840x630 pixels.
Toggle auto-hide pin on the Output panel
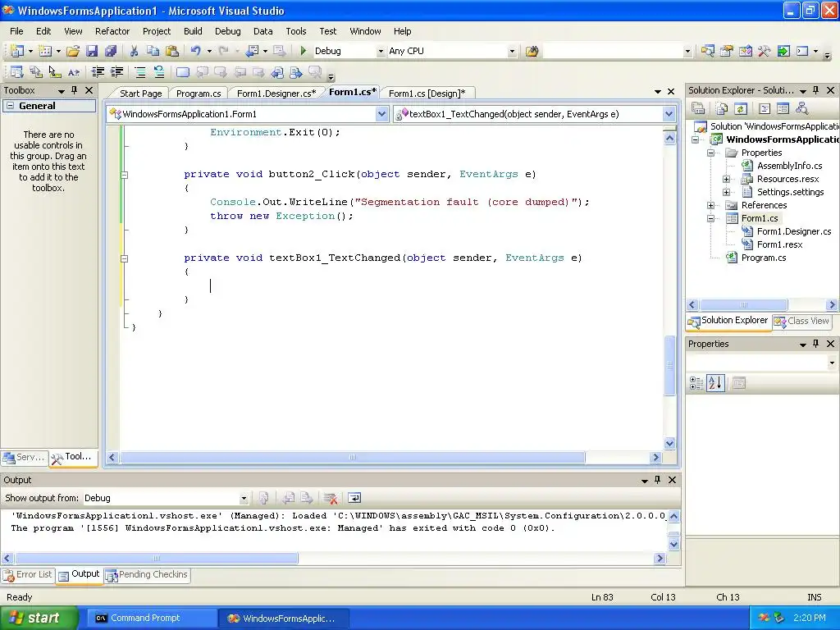pyautogui.click(x=657, y=479)
